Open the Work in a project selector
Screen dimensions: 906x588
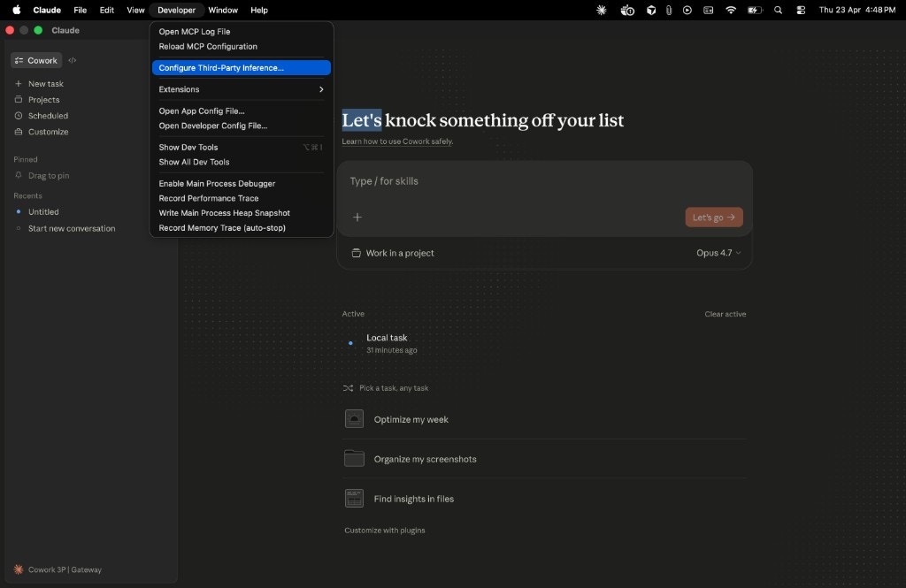(393, 253)
